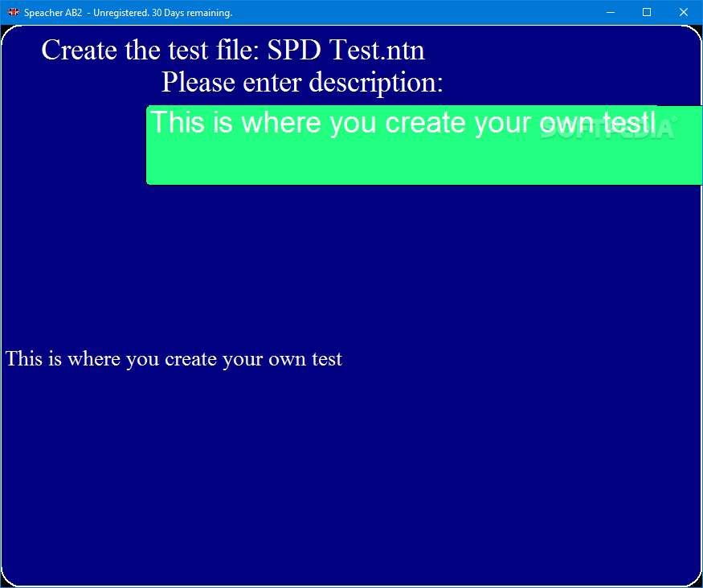Click the 'Please enter description:' label
This screenshot has width=703, height=588.
[302, 82]
